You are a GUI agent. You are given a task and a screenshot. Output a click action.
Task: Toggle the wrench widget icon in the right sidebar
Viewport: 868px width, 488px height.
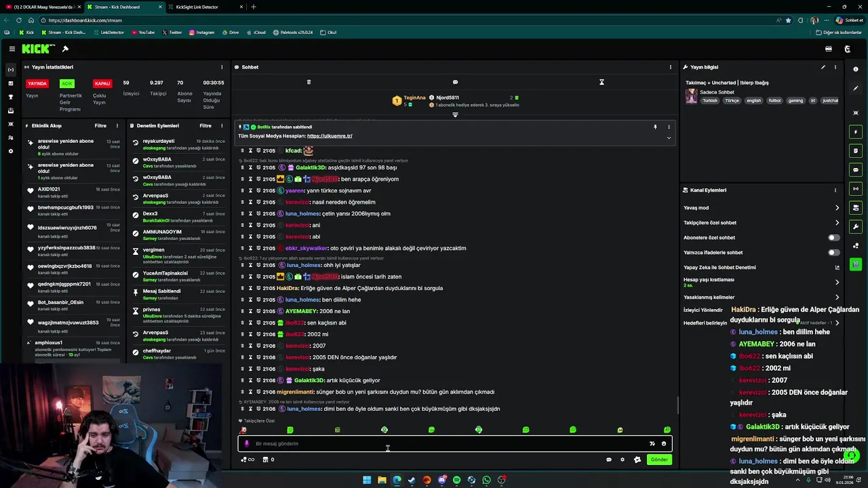tap(856, 226)
